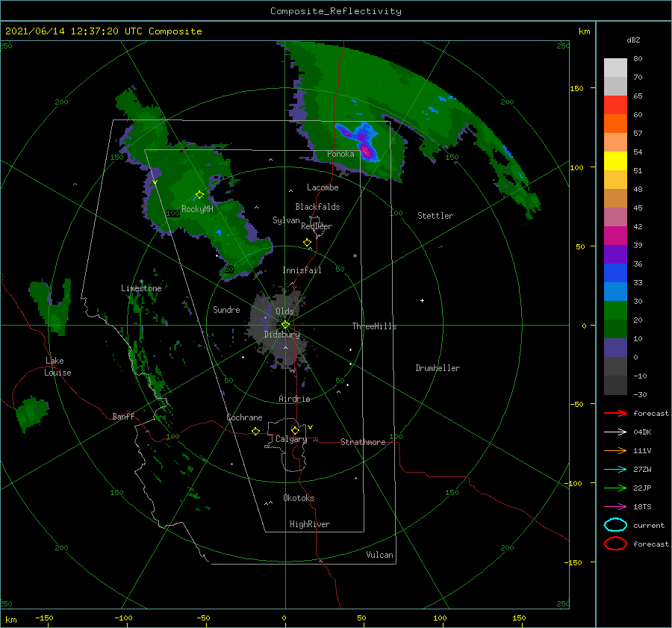Image resolution: width=672 pixels, height=628 pixels.
Task: Click the Sundre label
Action: [226, 309]
